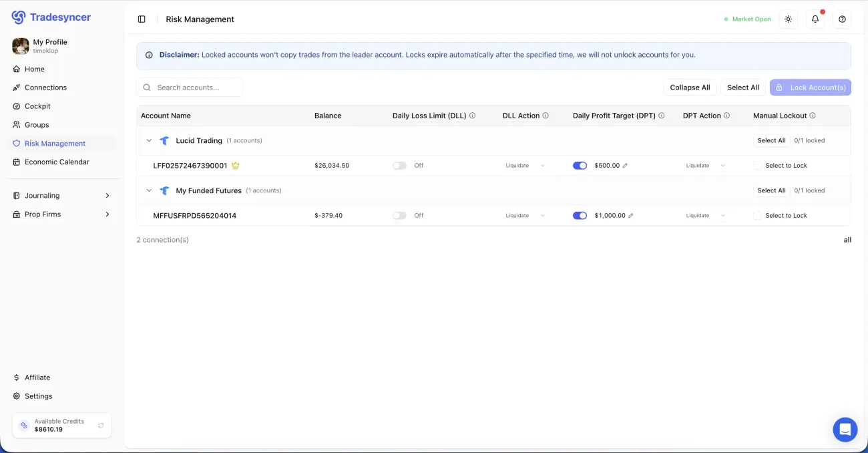
Task: Select All in My Funded Futures group
Action: point(771,191)
